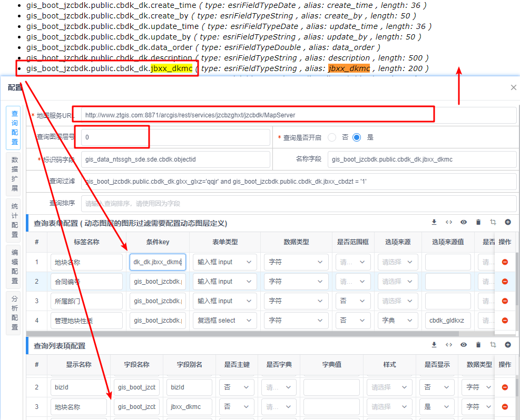The height and width of the screenshot is (420, 520).
Task: Close the 配置 dialog with X
Action: 514,87
